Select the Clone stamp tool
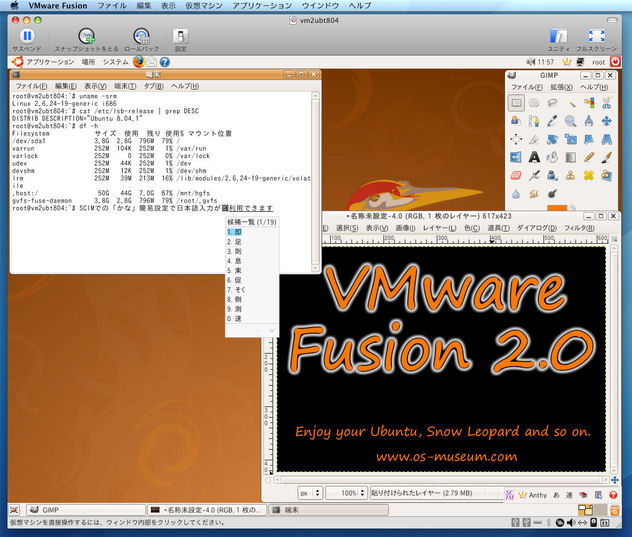632x537 pixels. (x=570, y=175)
